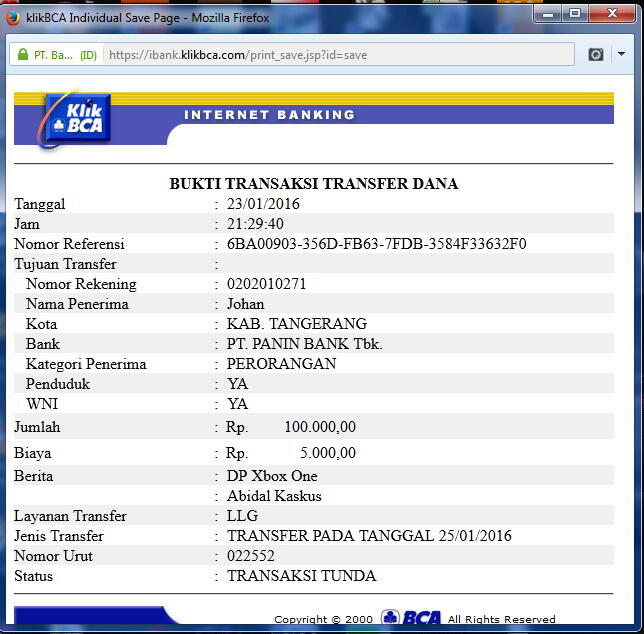Maximize the Firefox window
Image resolution: width=644 pixels, height=634 pixels.
pyautogui.click(x=575, y=14)
